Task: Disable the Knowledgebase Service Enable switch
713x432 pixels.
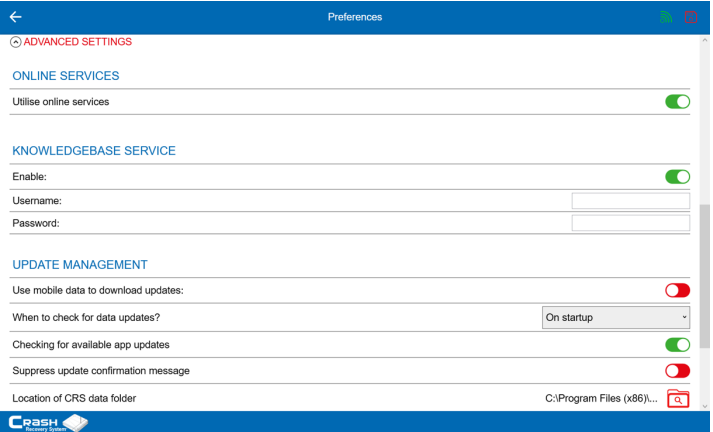Action: pos(677,177)
